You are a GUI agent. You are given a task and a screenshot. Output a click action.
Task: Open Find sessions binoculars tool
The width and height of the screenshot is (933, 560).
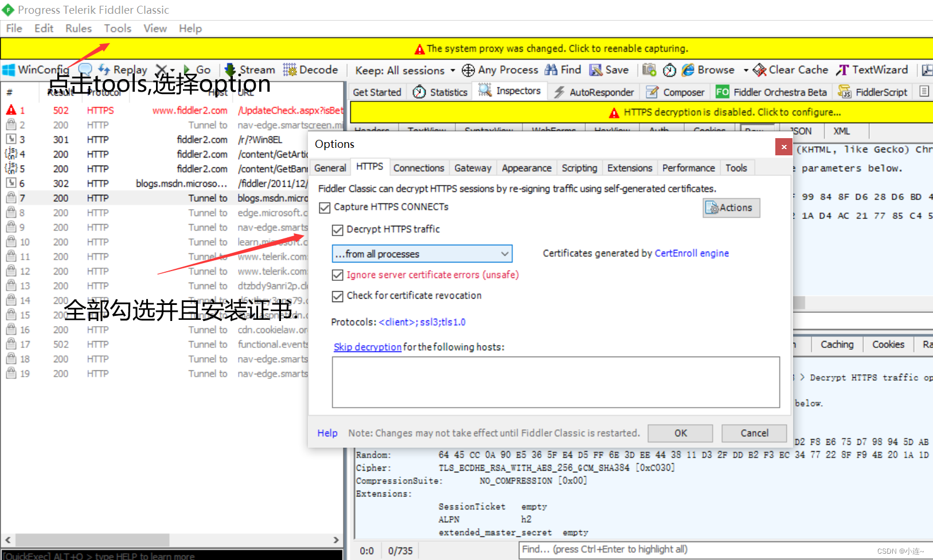(x=563, y=70)
